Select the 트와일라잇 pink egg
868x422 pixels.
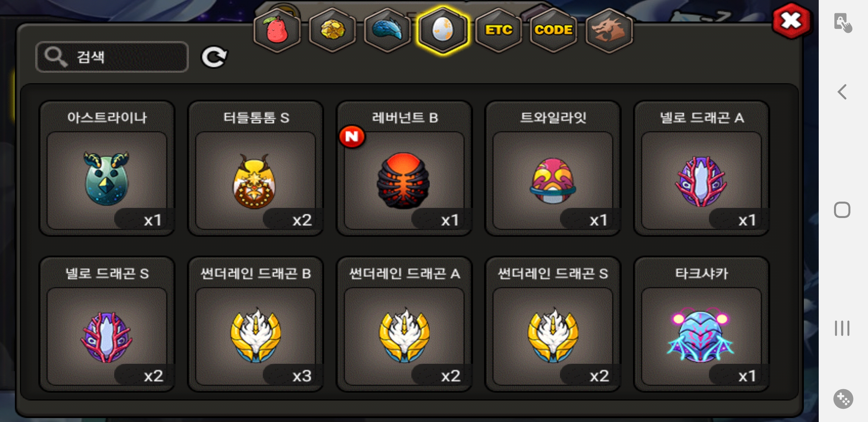coord(553,168)
